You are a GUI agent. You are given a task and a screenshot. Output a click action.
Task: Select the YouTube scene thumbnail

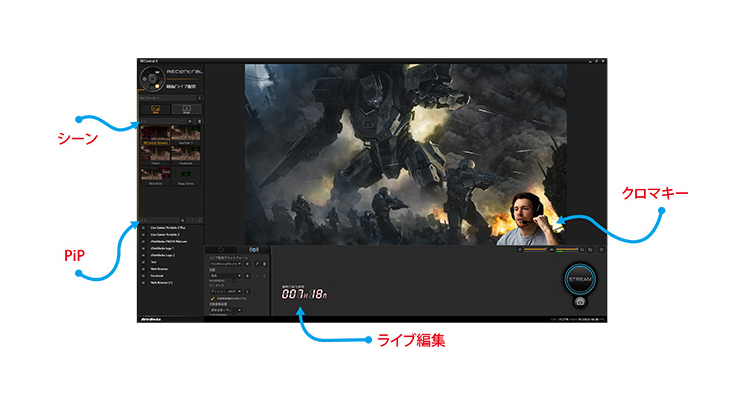pyautogui.click(x=186, y=135)
